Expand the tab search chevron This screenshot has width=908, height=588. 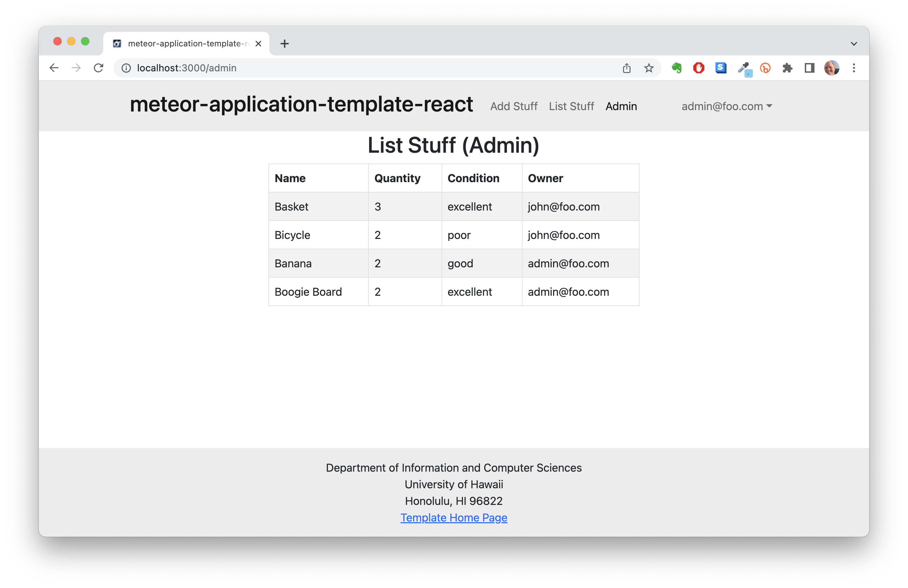click(x=854, y=44)
